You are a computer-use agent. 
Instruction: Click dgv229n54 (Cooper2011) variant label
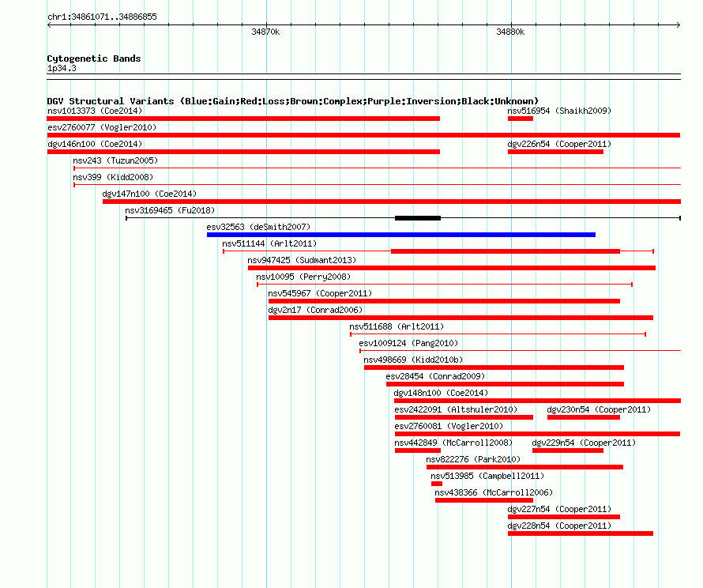point(584,443)
